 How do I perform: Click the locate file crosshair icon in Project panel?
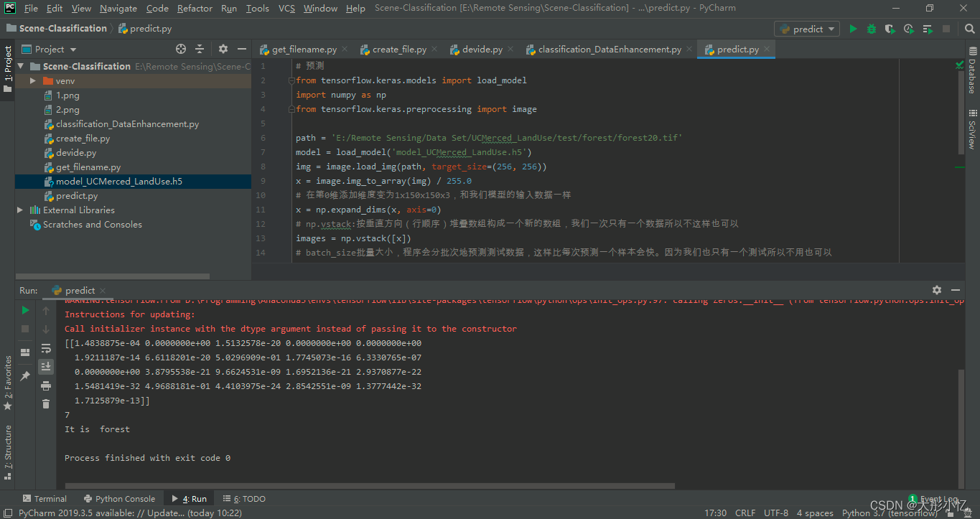click(181, 49)
